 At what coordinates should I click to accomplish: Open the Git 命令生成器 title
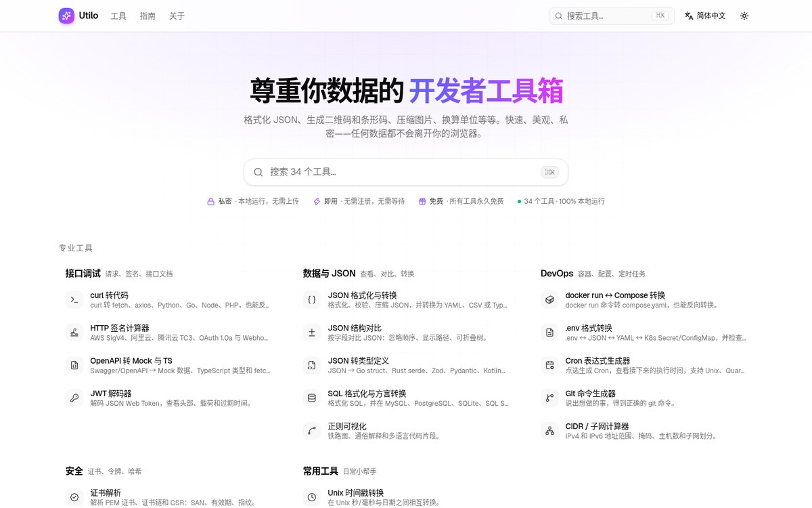pos(590,394)
